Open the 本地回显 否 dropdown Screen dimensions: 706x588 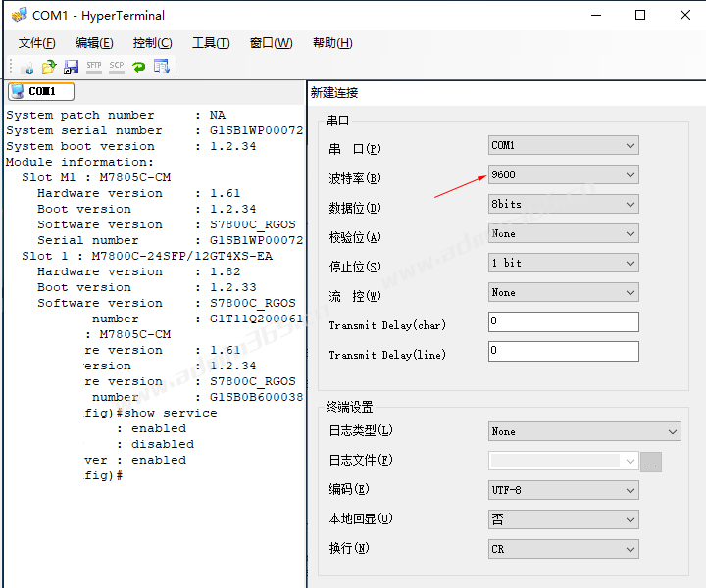pyautogui.click(x=563, y=519)
